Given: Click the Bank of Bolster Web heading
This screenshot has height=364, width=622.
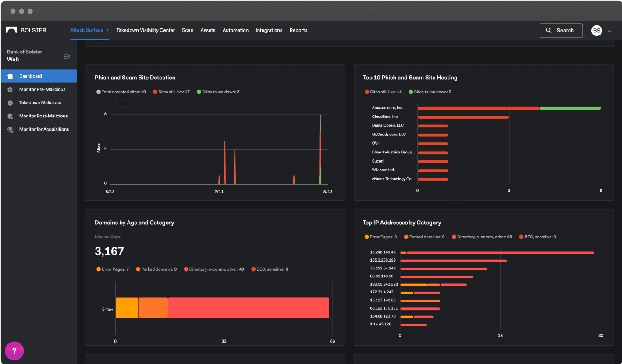Looking at the screenshot, I should pyautogui.click(x=25, y=56).
